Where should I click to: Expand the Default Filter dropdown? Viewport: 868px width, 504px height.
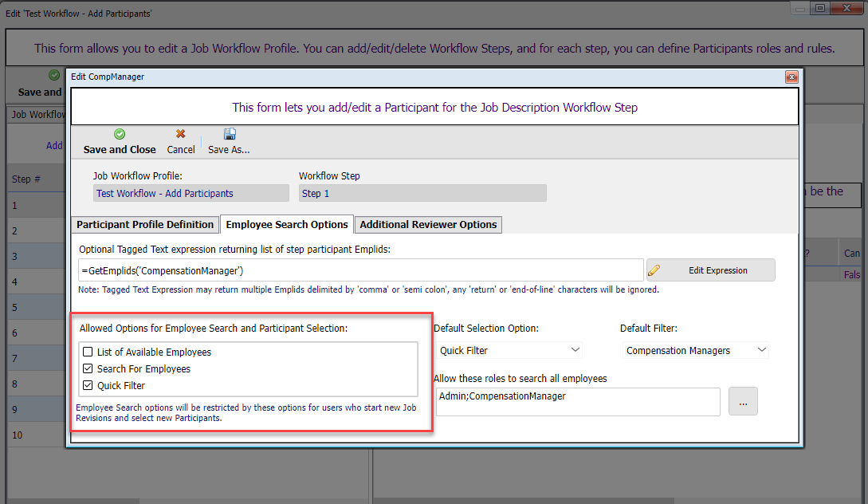695,350
